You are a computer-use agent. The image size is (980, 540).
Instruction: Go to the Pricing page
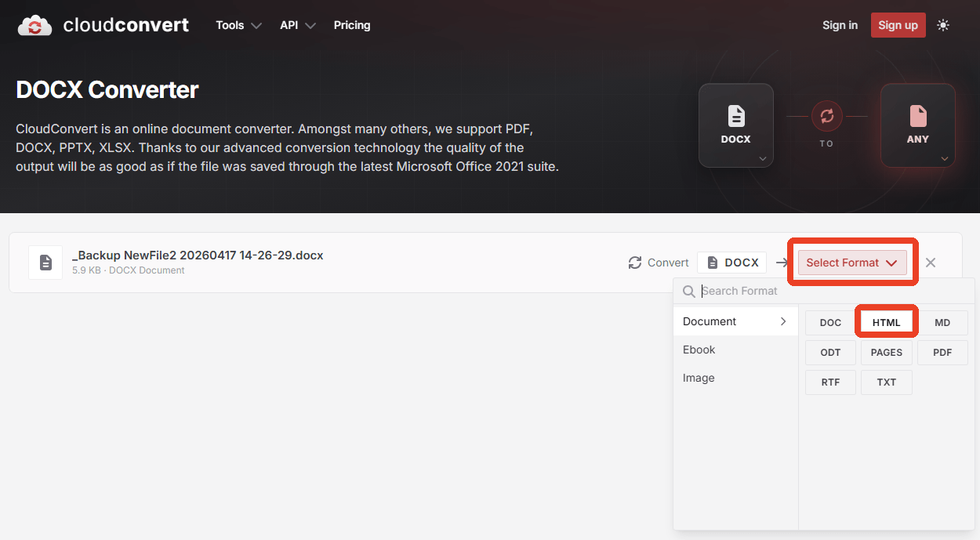coord(352,25)
